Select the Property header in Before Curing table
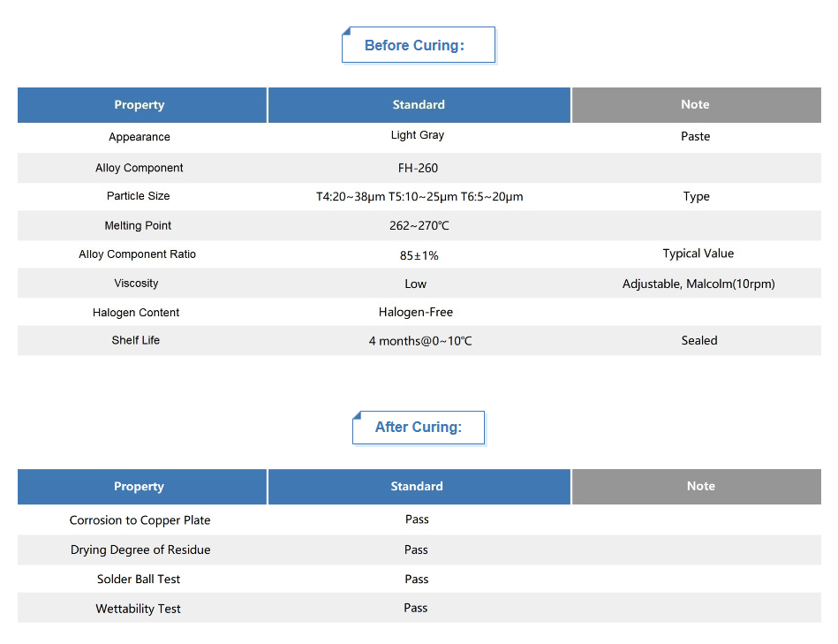 click(x=142, y=105)
